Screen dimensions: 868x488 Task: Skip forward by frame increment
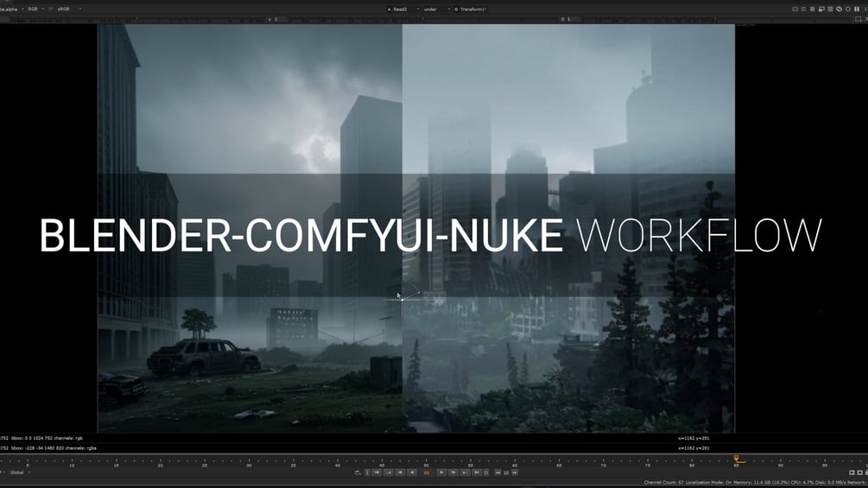(514, 472)
